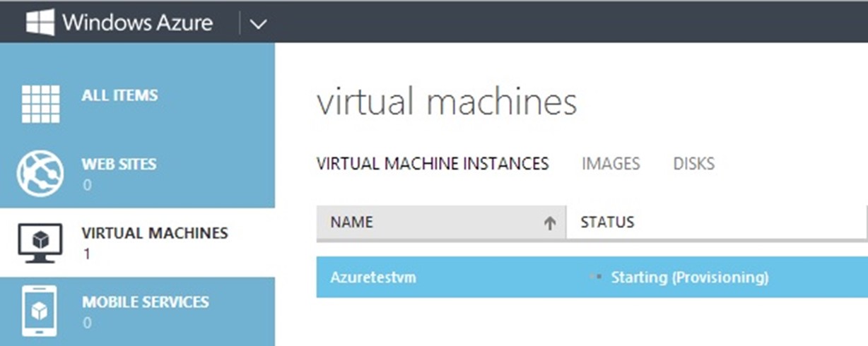
Task: Open the dropdown chevron beside Windows Azure
Action: (258, 24)
